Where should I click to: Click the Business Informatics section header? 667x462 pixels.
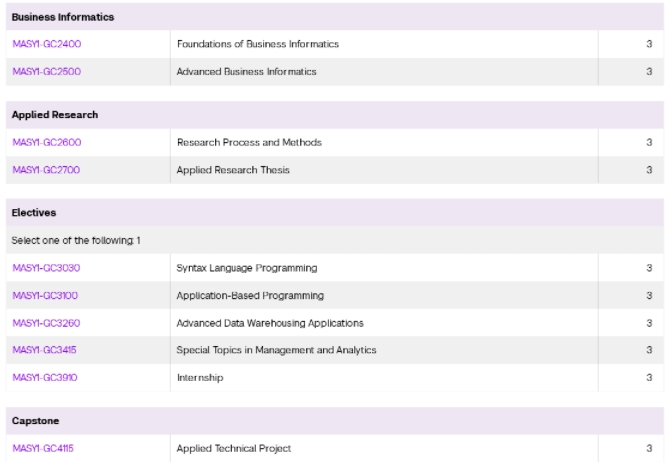click(63, 17)
